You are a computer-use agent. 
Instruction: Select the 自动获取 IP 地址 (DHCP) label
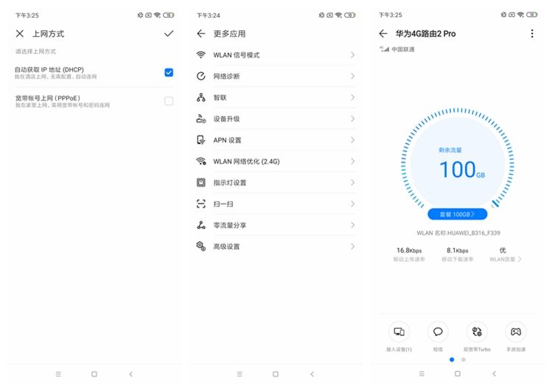[49, 69]
